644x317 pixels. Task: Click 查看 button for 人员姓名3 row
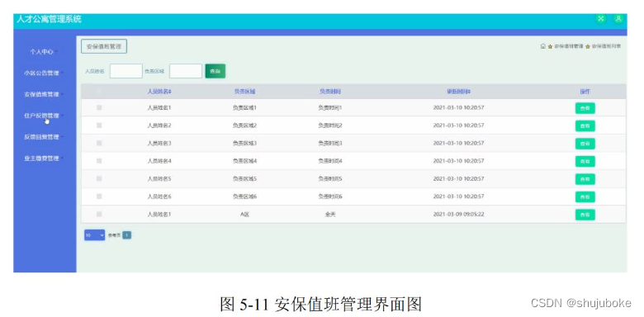585,144
